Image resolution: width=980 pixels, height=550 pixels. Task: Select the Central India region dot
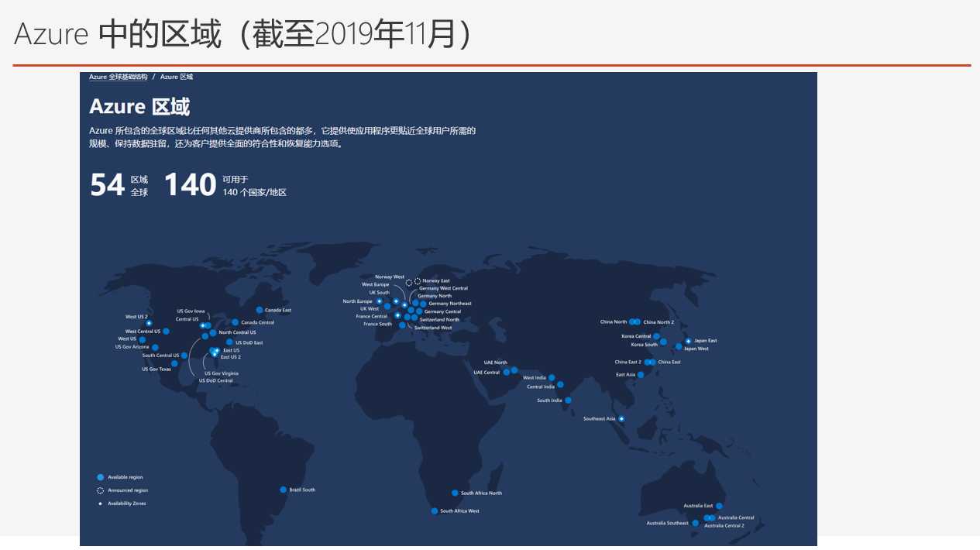pyautogui.click(x=560, y=384)
